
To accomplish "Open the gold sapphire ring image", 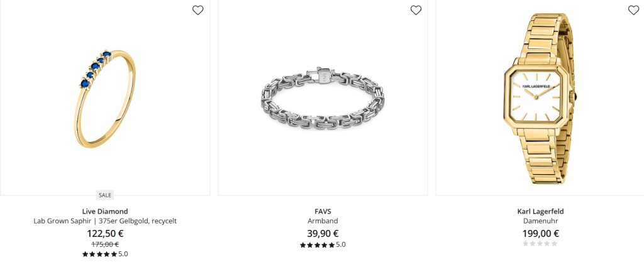I will 105,98.
